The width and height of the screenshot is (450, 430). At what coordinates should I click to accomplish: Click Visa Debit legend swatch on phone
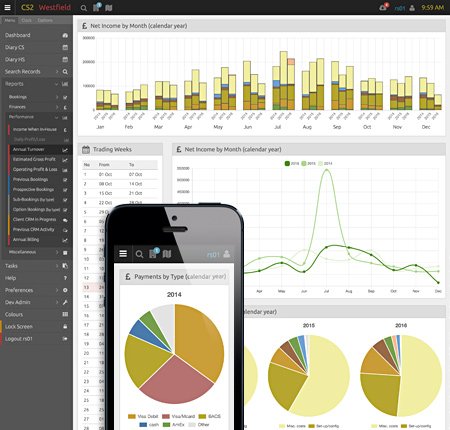point(132,416)
